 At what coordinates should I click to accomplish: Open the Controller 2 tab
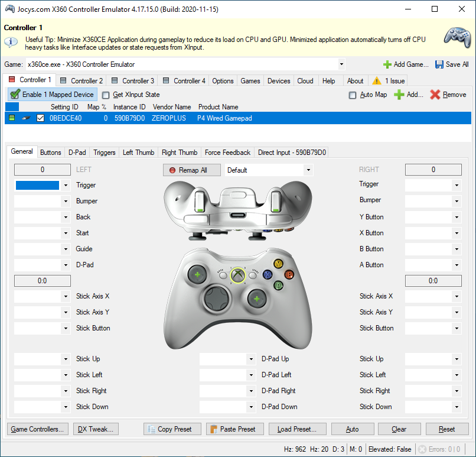click(81, 81)
